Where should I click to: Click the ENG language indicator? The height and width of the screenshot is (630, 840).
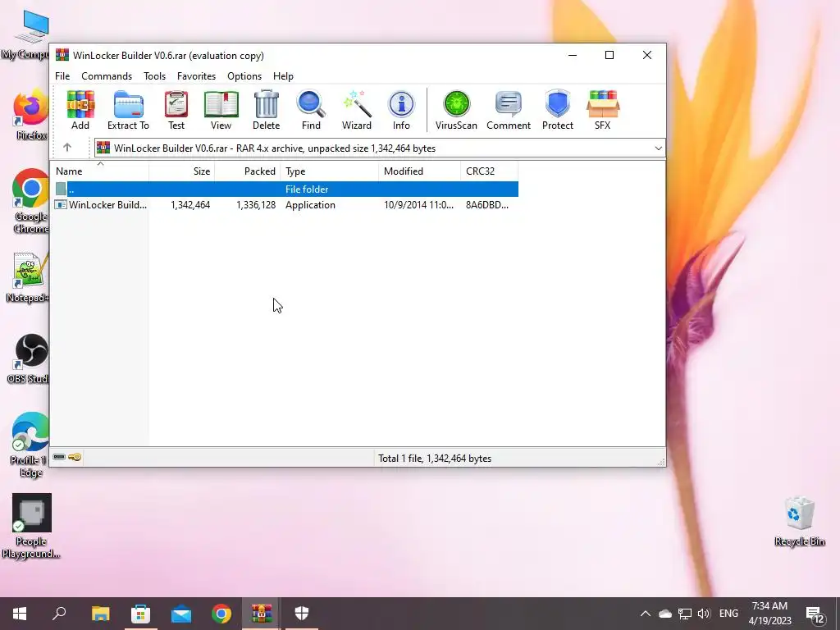point(728,614)
